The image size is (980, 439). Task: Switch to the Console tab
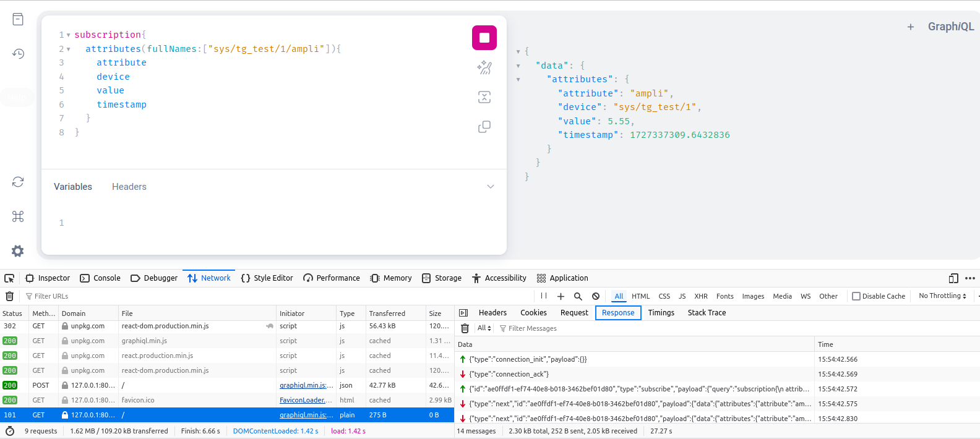[x=100, y=278]
